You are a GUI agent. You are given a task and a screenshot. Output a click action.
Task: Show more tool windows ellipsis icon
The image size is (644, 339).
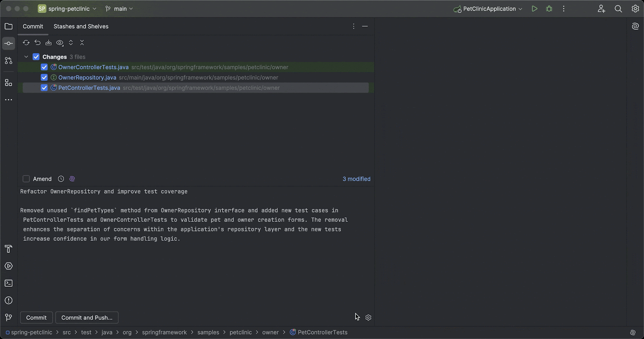pyautogui.click(x=8, y=100)
